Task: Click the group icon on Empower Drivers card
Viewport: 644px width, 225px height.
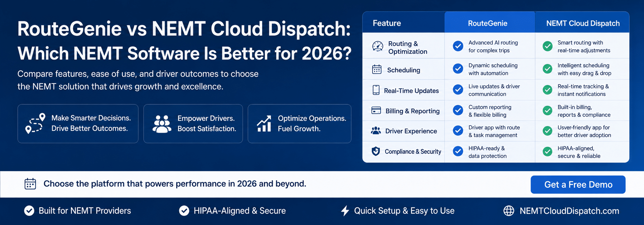Action: click(162, 124)
